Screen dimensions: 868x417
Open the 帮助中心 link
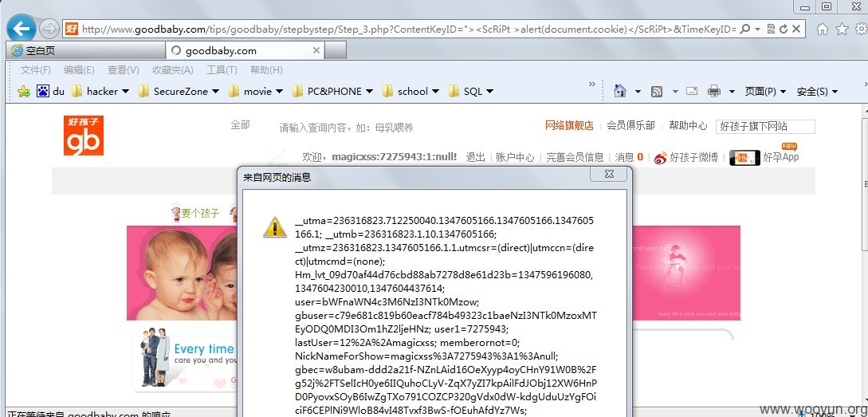point(688,126)
